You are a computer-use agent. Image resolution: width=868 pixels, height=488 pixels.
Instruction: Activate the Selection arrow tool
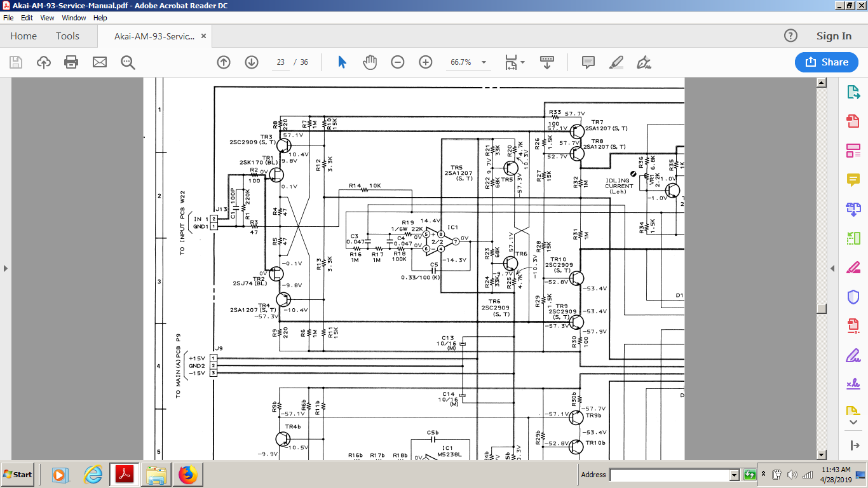tap(342, 62)
